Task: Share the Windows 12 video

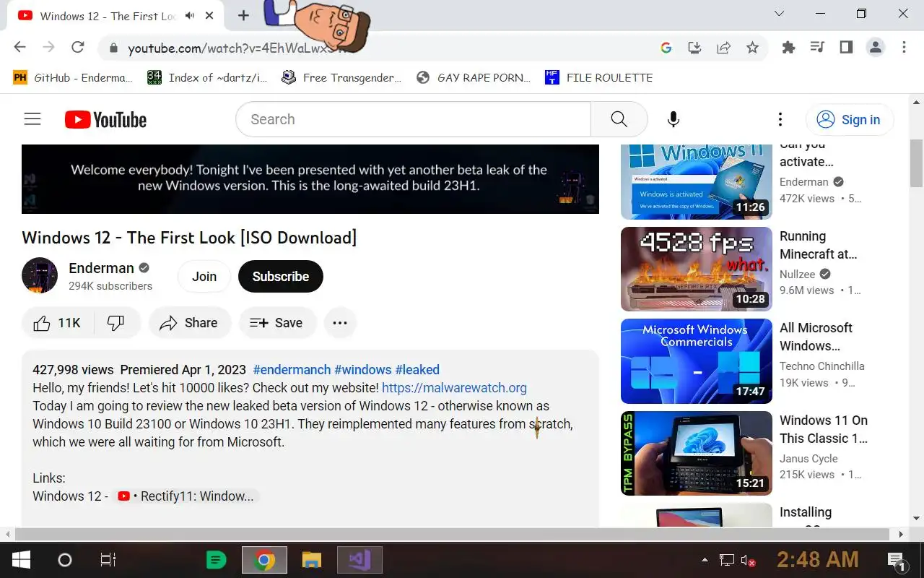Action: (x=189, y=323)
